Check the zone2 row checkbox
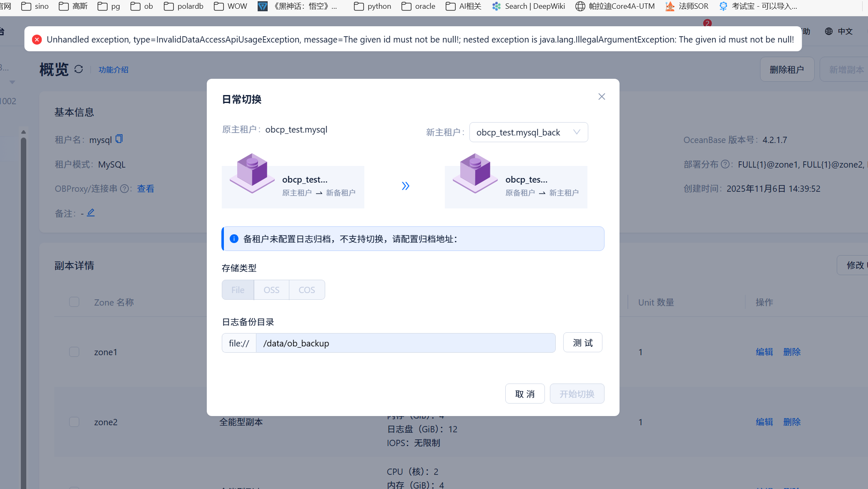 coord(74,422)
